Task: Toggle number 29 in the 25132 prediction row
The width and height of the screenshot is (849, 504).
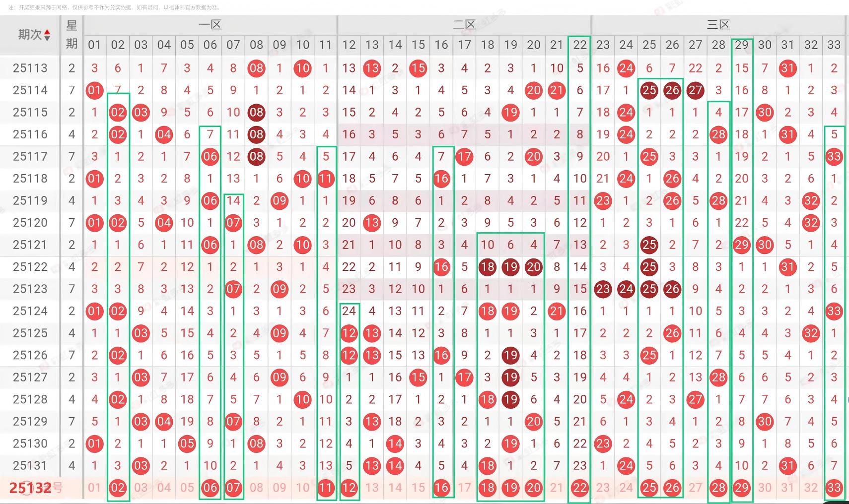Action: coord(742,488)
